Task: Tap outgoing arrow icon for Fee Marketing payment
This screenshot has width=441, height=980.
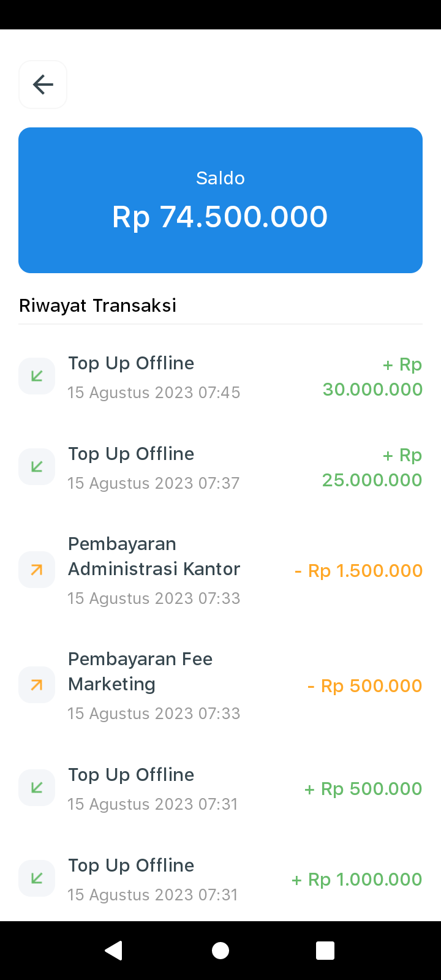Action: [x=37, y=685]
